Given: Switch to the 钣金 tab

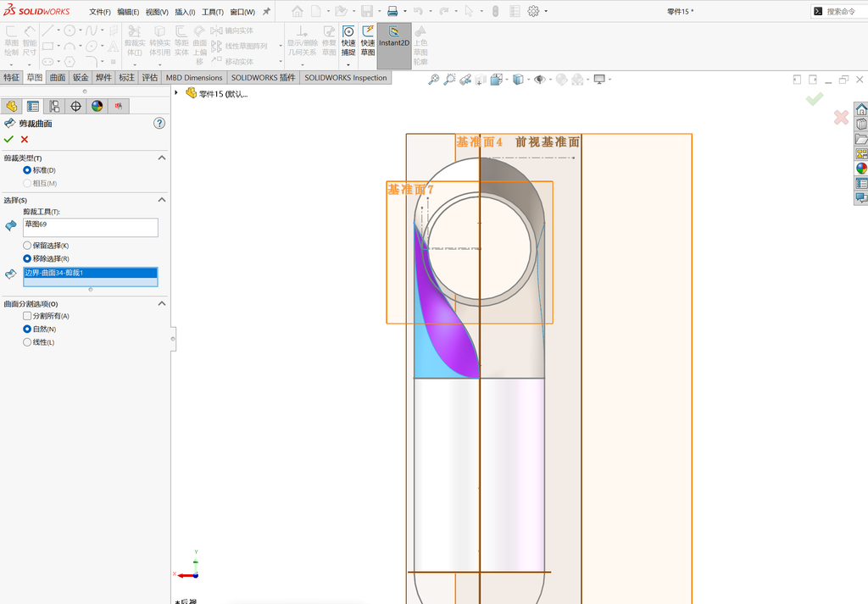Looking at the screenshot, I should [81, 77].
